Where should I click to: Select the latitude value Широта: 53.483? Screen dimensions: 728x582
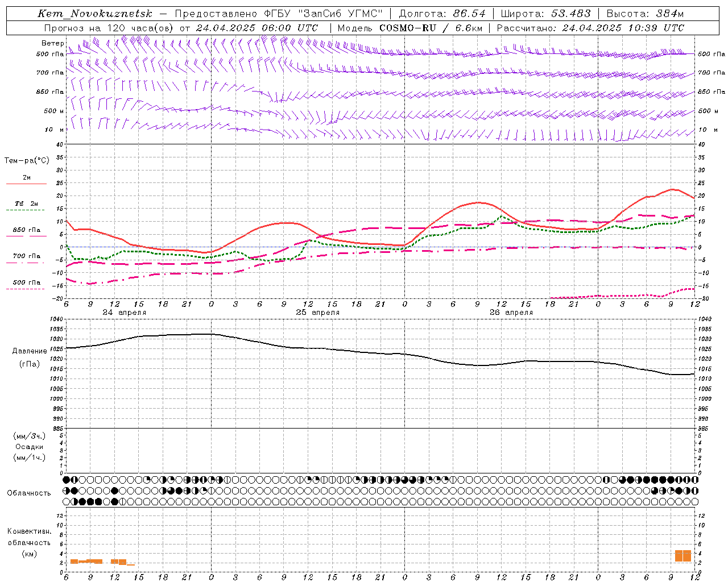545,14
